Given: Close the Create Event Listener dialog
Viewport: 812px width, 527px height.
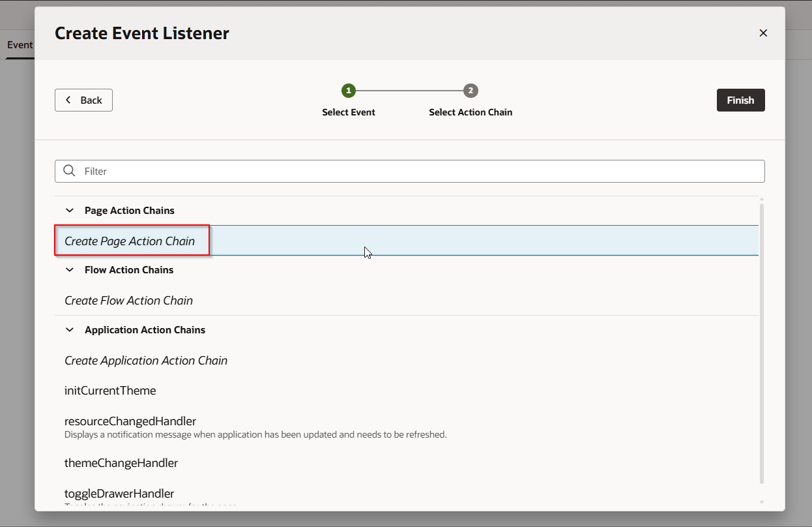Looking at the screenshot, I should [763, 33].
